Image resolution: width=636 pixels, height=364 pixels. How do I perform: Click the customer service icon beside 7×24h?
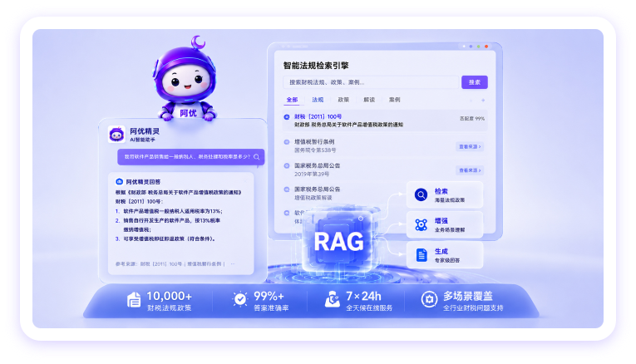tap(333, 299)
